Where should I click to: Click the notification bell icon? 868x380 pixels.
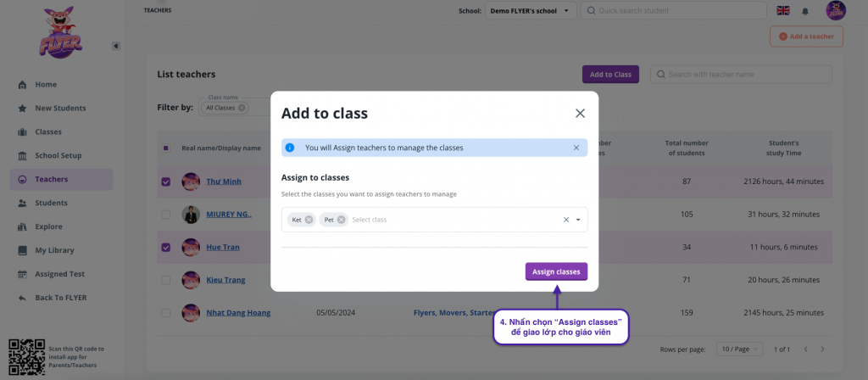click(x=805, y=11)
